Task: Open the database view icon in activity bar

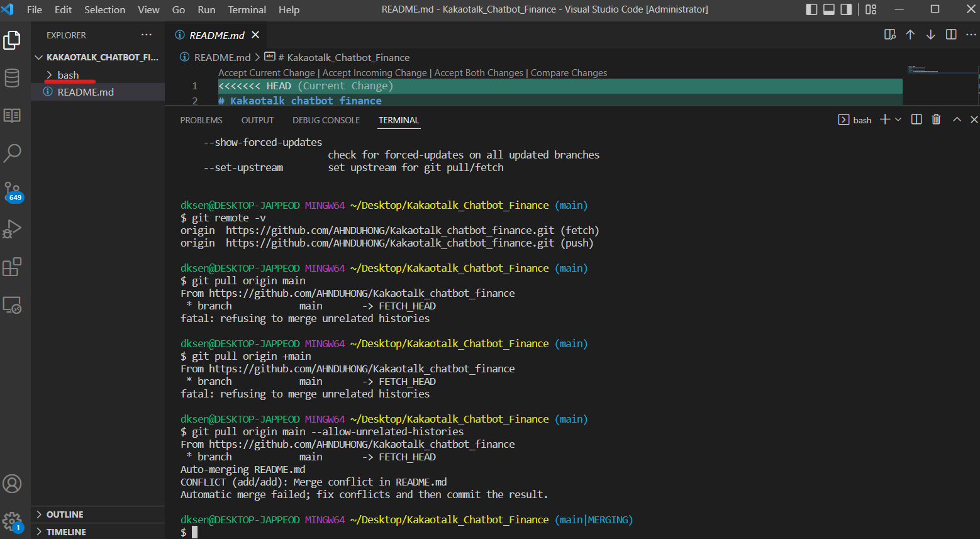Action: pos(12,78)
